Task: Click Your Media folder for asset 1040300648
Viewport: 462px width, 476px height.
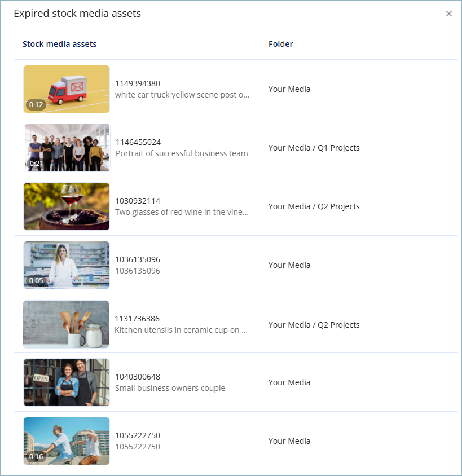Action: (289, 382)
